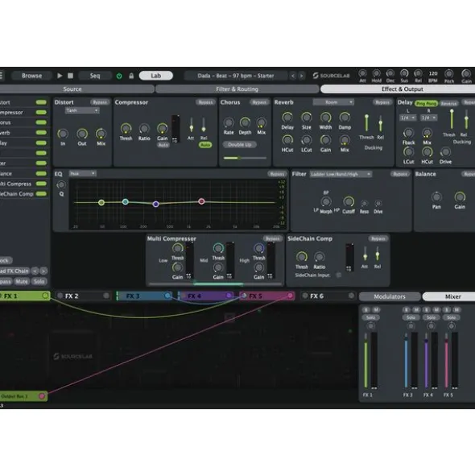
Task: Click the yellow EQ band node
Action: [101, 202]
